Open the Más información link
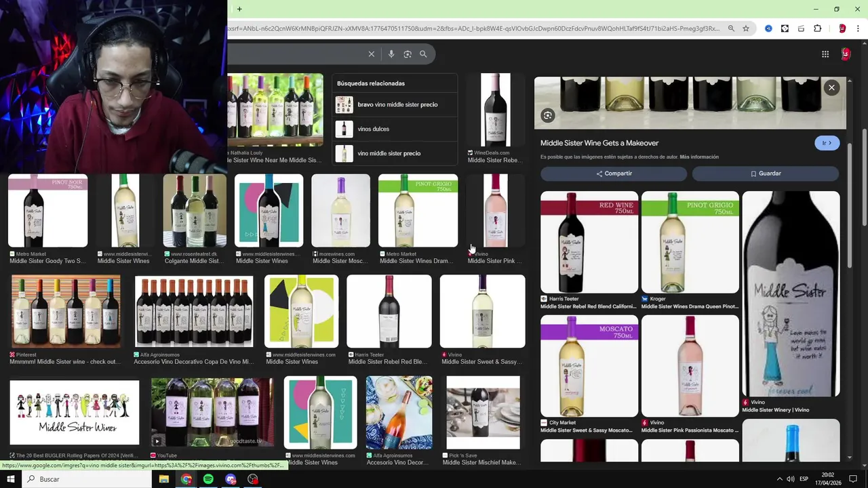The width and height of the screenshot is (868, 488). click(699, 157)
